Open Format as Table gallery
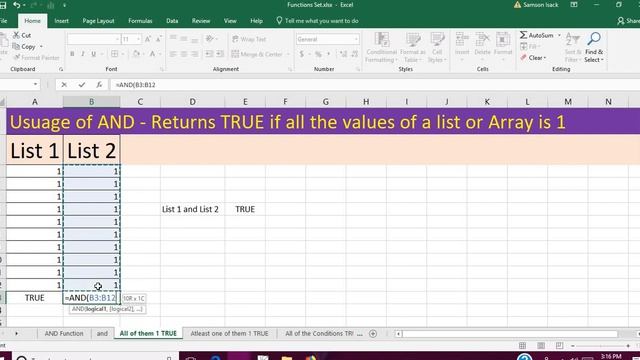Viewport: 640px width, 360px height. click(x=413, y=47)
